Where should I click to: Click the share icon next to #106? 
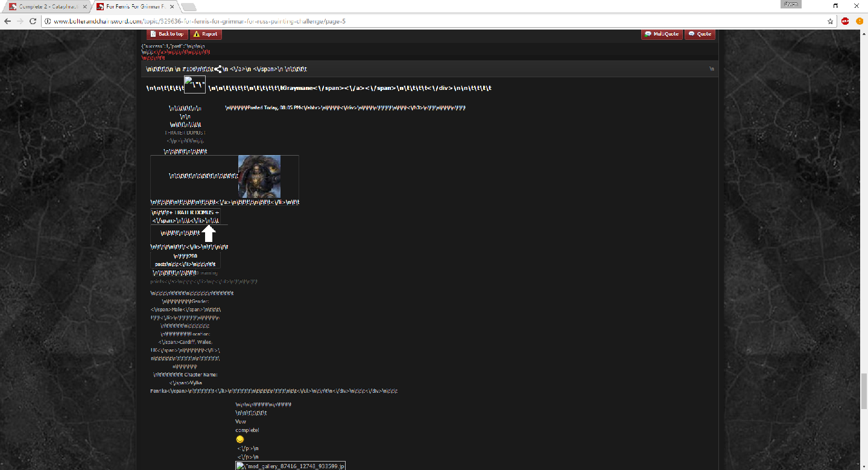coord(218,69)
